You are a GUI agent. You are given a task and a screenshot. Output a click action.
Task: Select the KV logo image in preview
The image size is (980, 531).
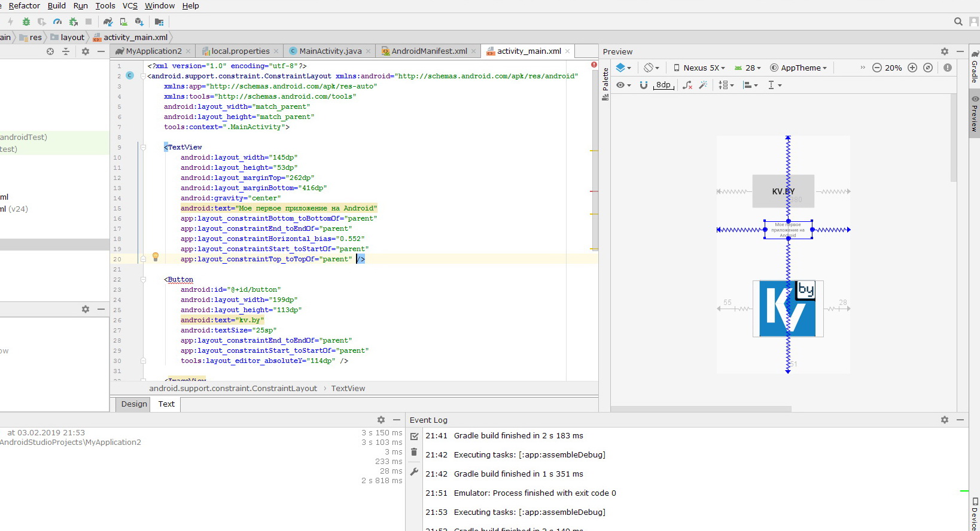coord(788,309)
